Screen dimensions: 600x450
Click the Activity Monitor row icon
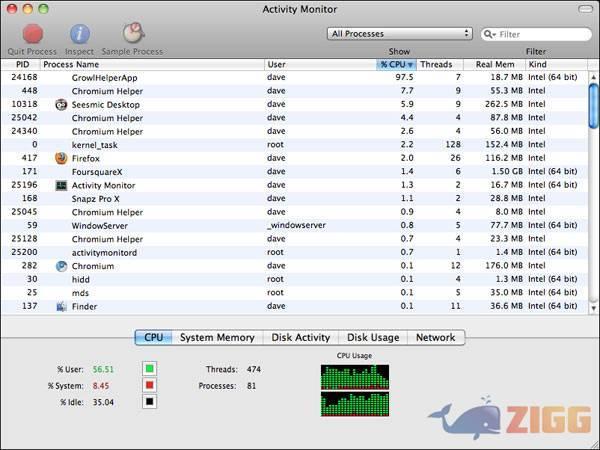click(61, 185)
